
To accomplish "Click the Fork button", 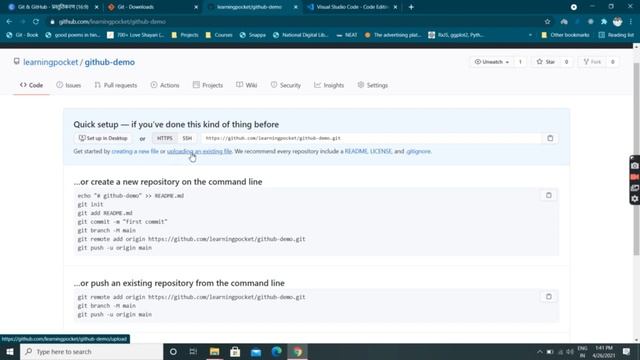I will pos(592,62).
